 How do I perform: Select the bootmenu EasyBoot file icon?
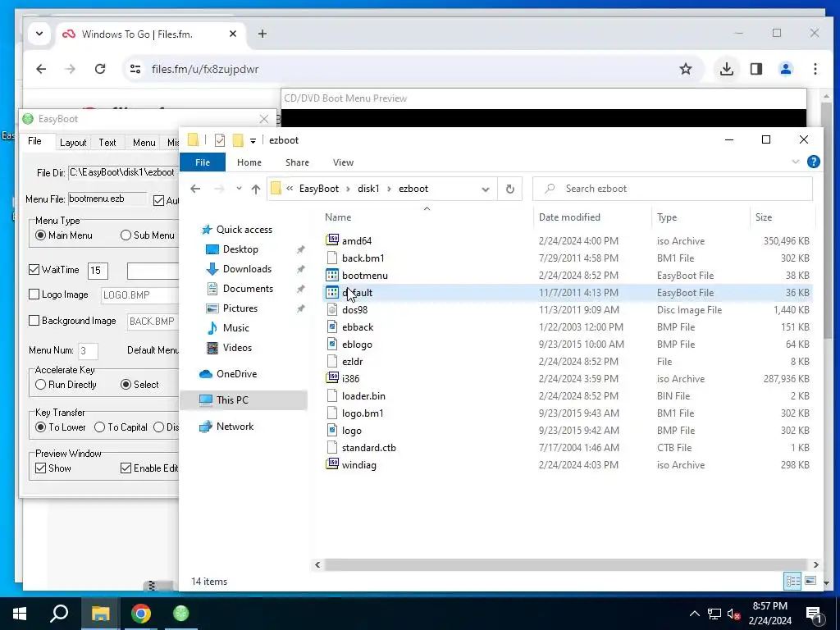[332, 275]
